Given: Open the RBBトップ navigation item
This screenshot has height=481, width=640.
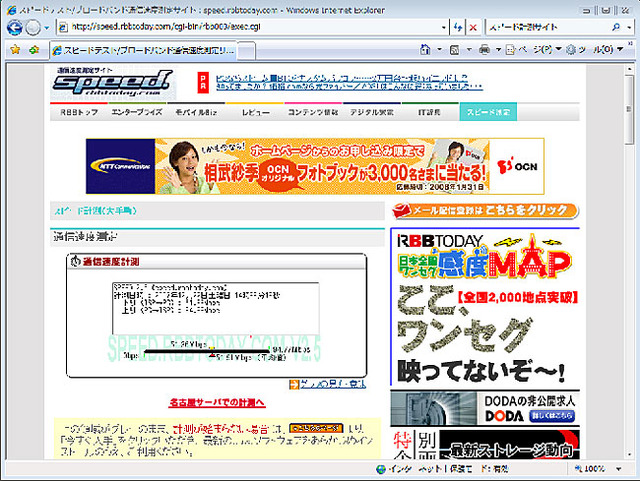Looking at the screenshot, I should [79, 112].
